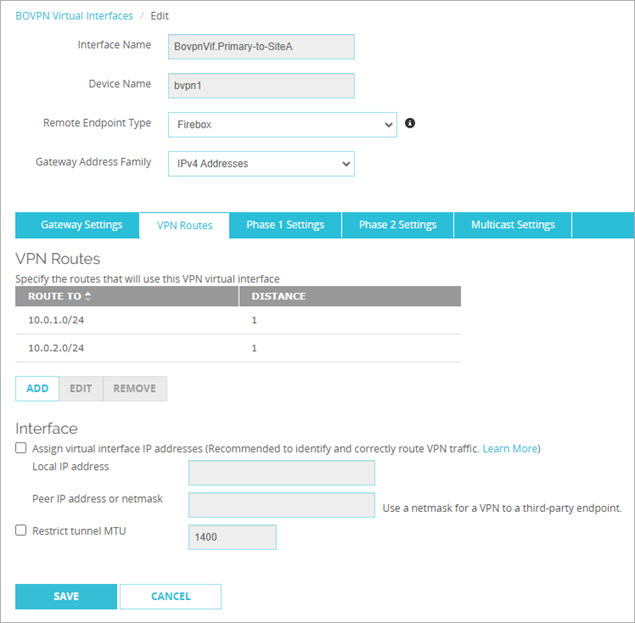Select the VPN Routes tab
Image resolution: width=635 pixels, height=623 pixels.
coord(185,225)
